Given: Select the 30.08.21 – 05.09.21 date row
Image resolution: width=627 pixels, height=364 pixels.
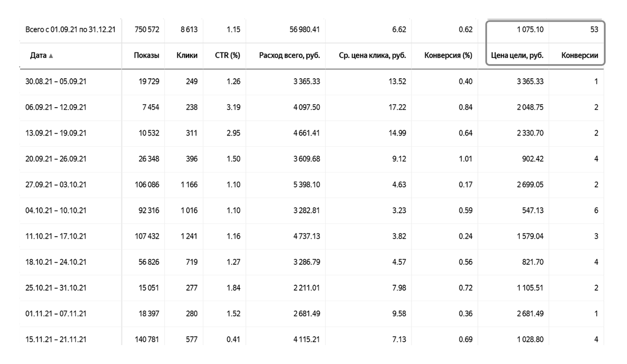Looking at the screenshot, I should pyautogui.click(x=56, y=82).
